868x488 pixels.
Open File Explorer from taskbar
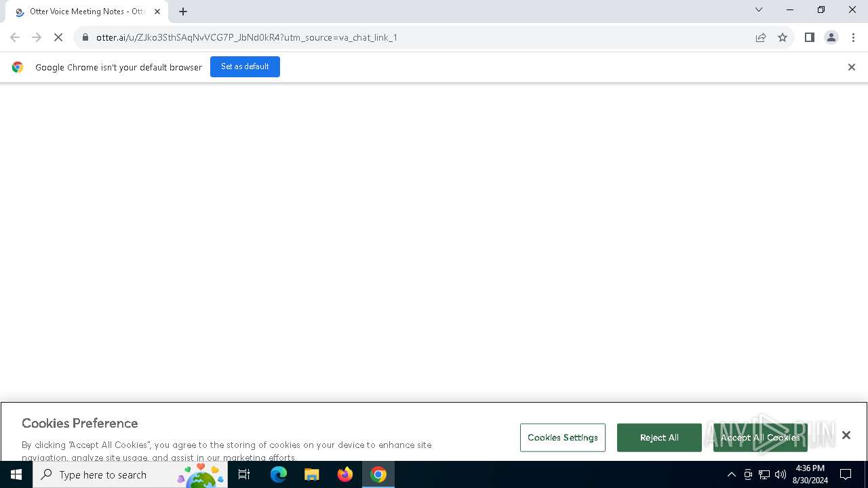[312, 474]
